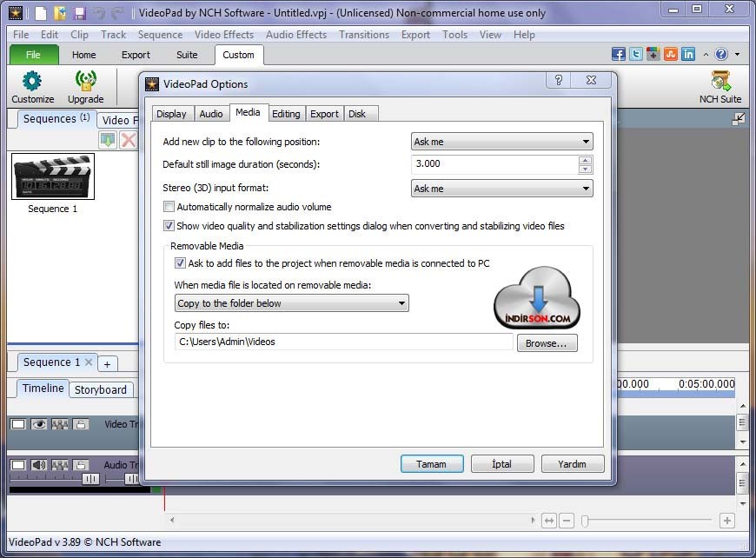This screenshot has width=756, height=558.
Task: Toggle Video Track visibility eye icon
Action: [38, 424]
